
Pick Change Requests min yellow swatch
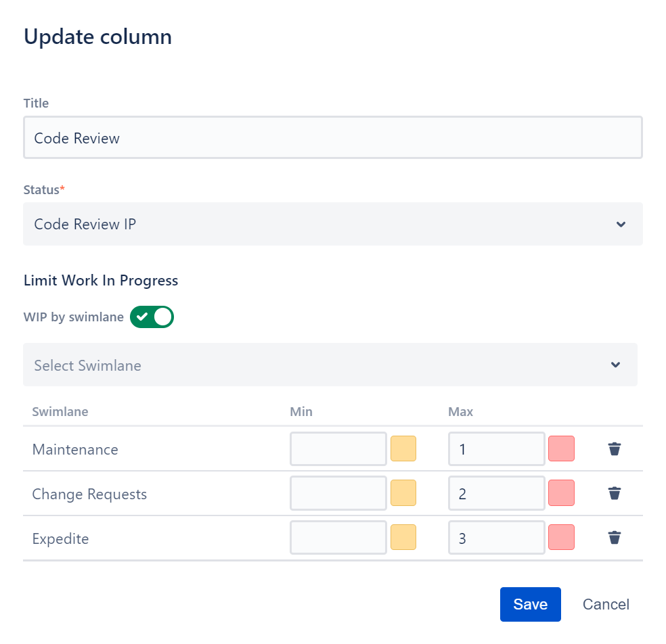pos(403,493)
